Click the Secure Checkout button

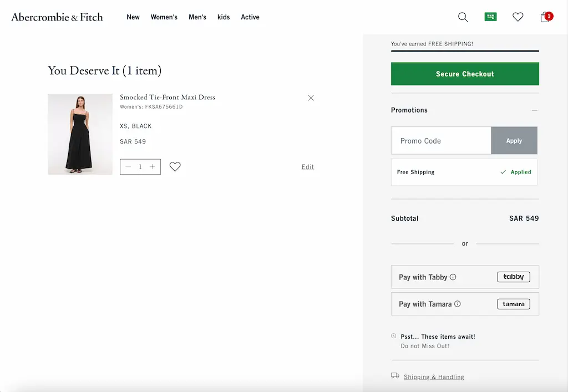click(465, 74)
